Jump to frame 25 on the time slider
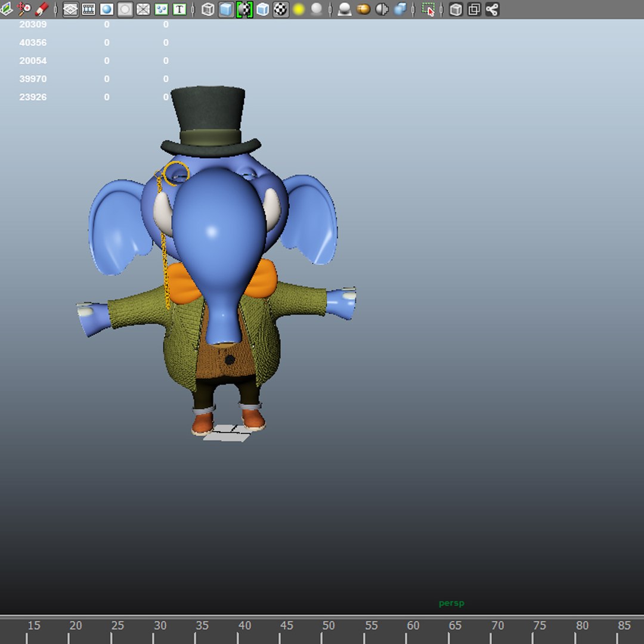644x644 pixels. pos(117,626)
